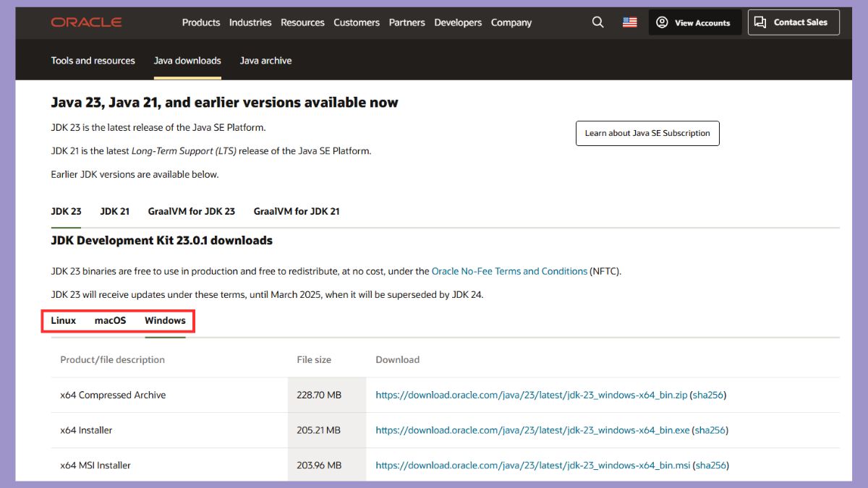868x488 pixels.
Task: Click the x64 MSI Installer description cell
Action: pos(95,466)
